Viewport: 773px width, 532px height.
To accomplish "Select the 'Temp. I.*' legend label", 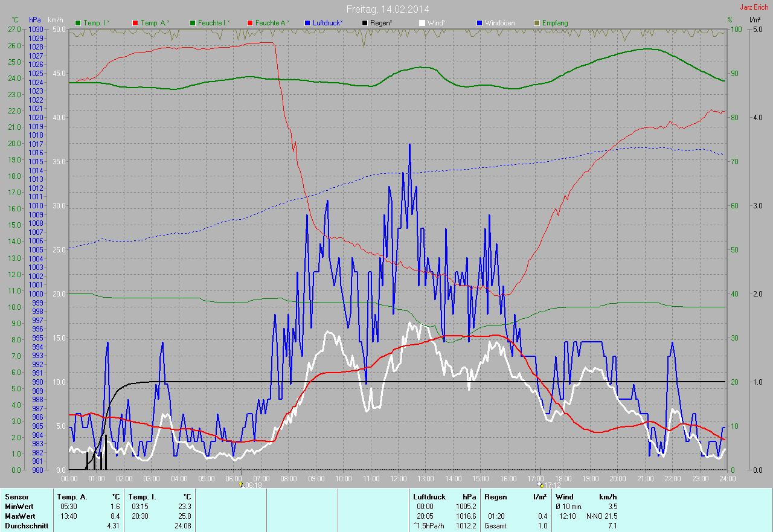I will click(97, 23).
